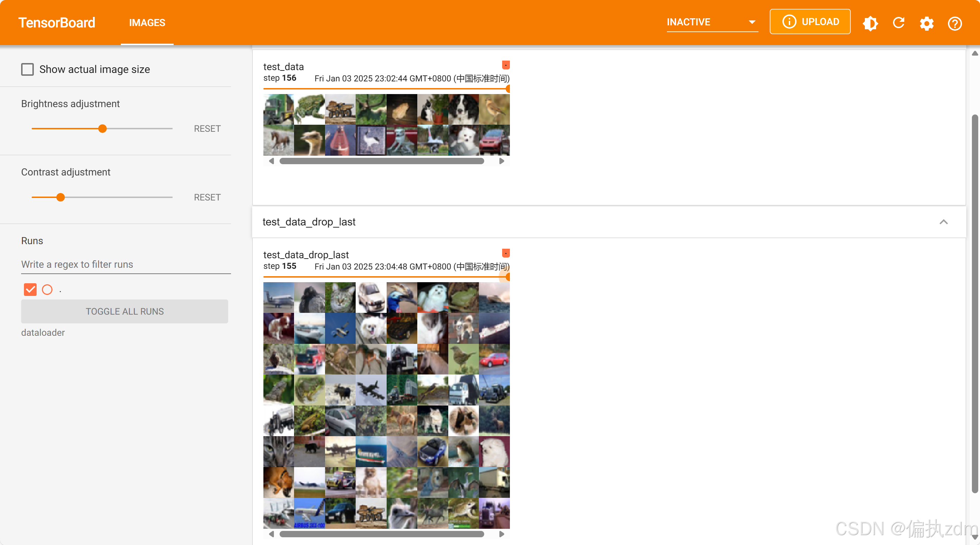Click the 'step 156' label
The width and height of the screenshot is (980, 545).
click(280, 78)
